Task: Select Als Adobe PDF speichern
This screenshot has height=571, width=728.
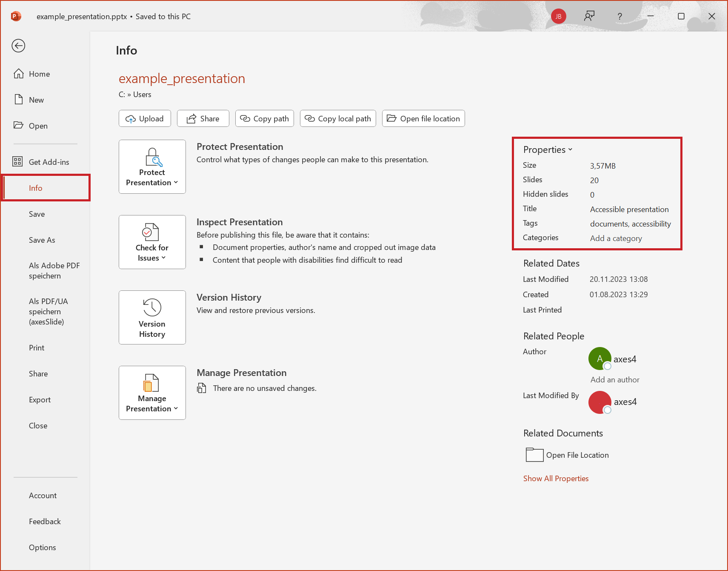Action: [x=45, y=271]
